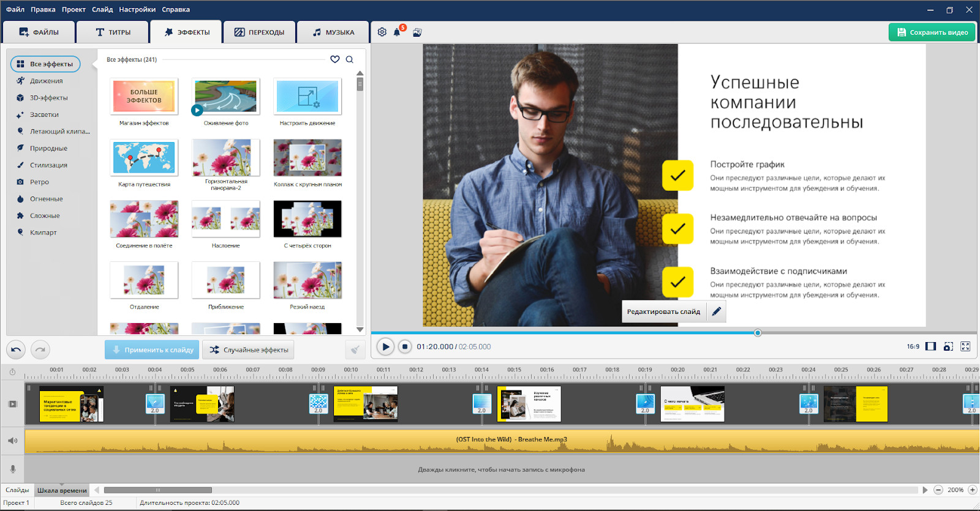Zoom in the timeline with plus
This screenshot has height=511, width=980.
pyautogui.click(x=972, y=490)
